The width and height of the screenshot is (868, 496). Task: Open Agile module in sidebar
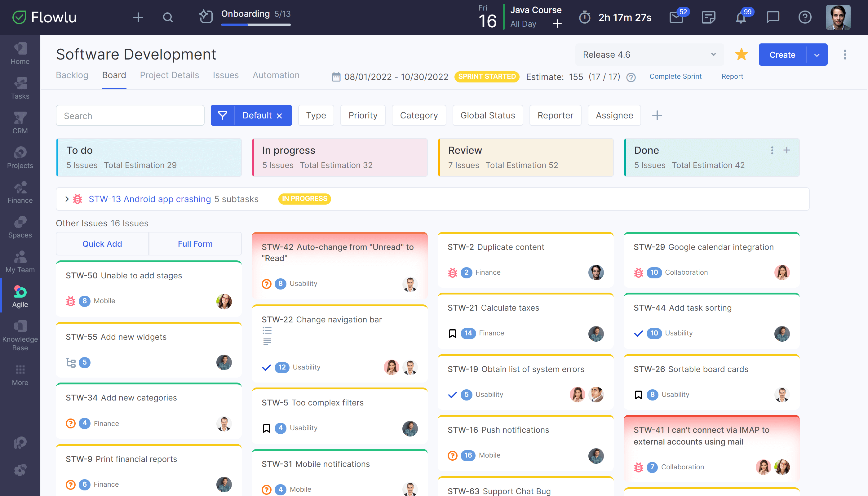pos(20,297)
